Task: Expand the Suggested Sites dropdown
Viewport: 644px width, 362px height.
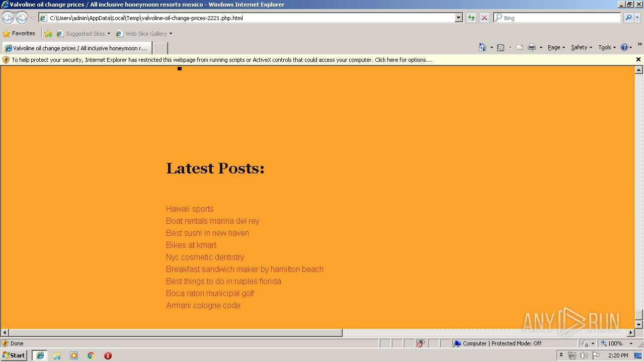Action: coord(109,34)
